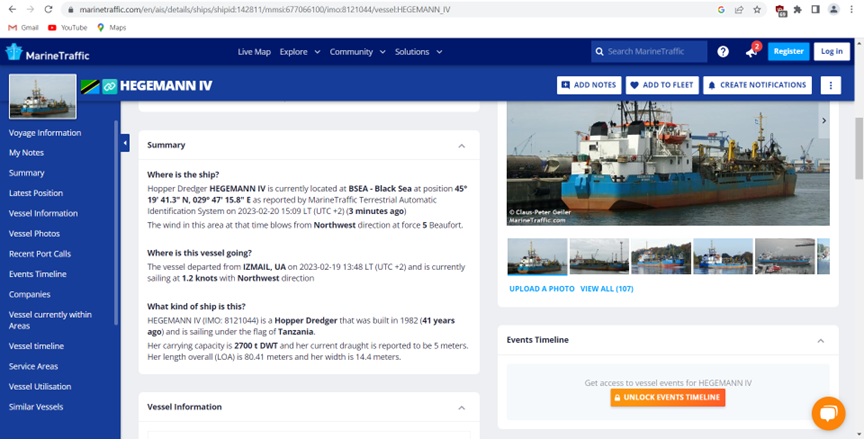Screen dimensions: 864x439
Task: Open the announcements megaphone icon
Action: coord(752,52)
